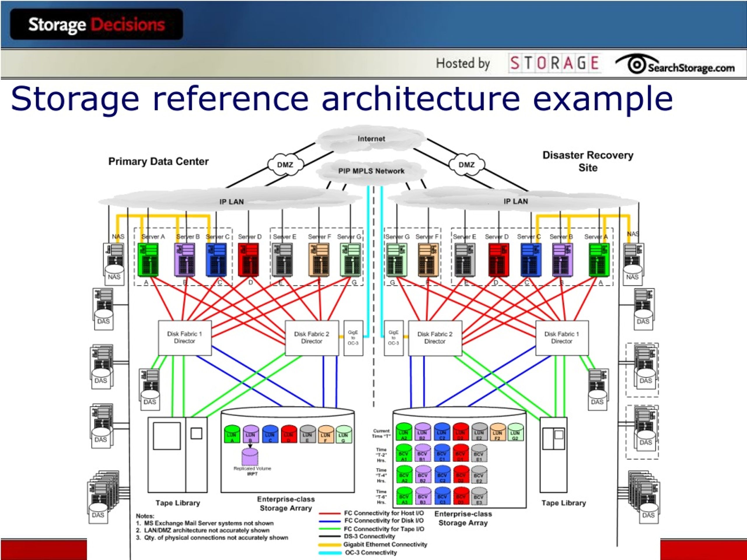
Task: Click the Disk Fabric 1 Director box on left
Action: coord(185,338)
